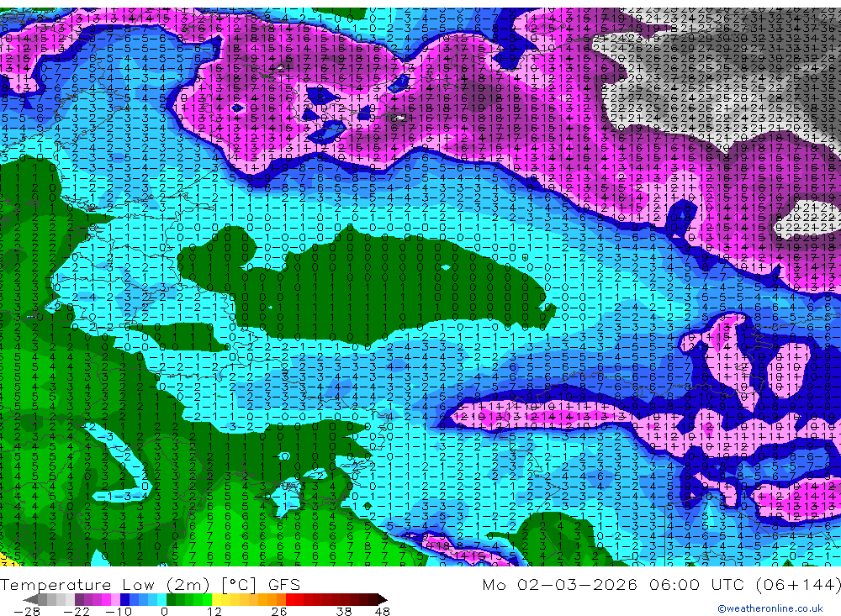Image resolution: width=841 pixels, height=616 pixels.
Task: Click the 26 legend label
Action: pos(279,611)
